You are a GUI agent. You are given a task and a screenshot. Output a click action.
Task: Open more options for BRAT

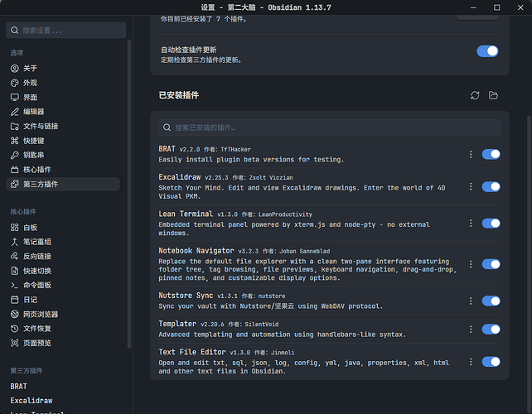[x=471, y=154]
